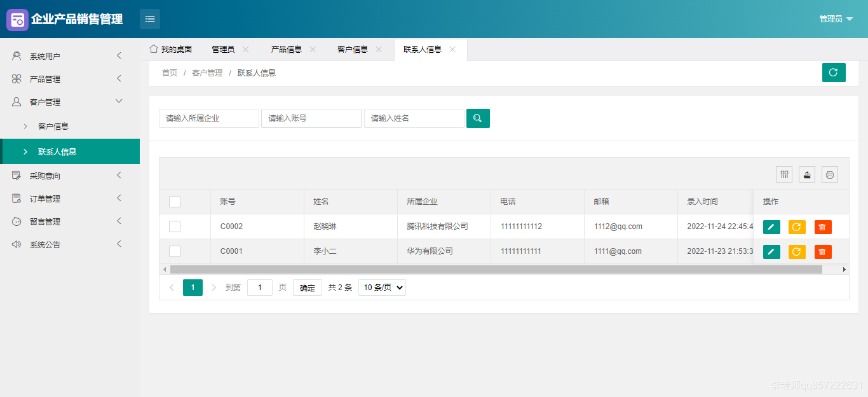Click the home icon on 我的桌面 tab
The width and height of the screenshot is (868, 397).
click(153, 49)
